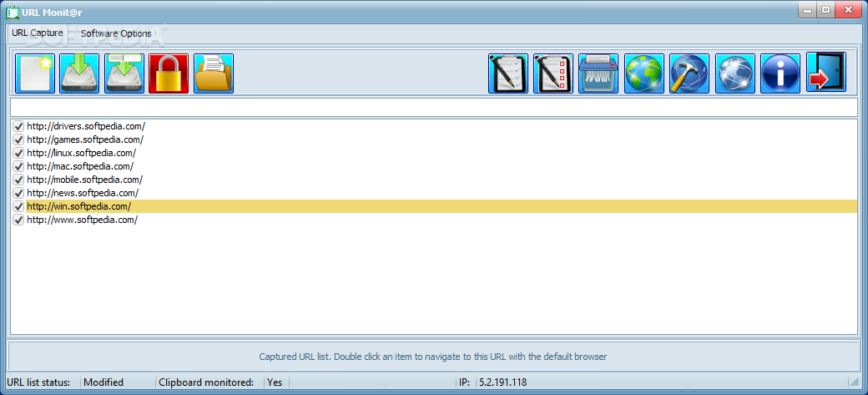The image size is (868, 395).
Task: Select the http://www.softpedia.com/ entry
Action: (x=82, y=220)
